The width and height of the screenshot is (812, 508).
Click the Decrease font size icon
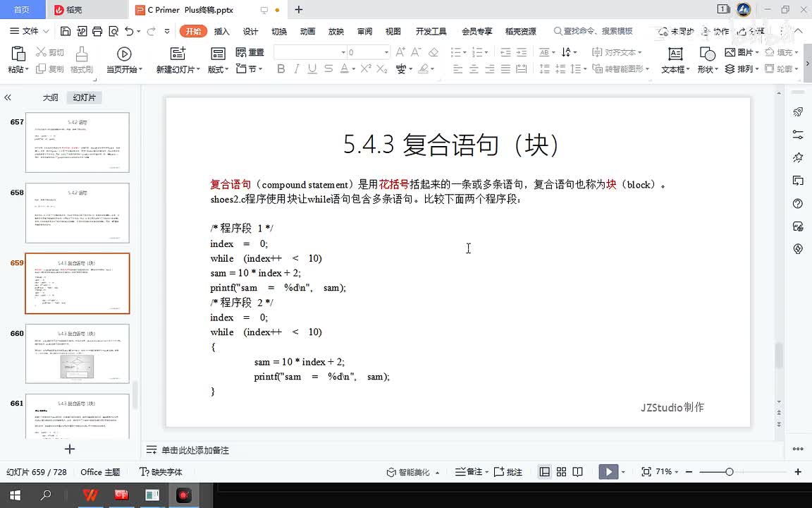(x=416, y=52)
